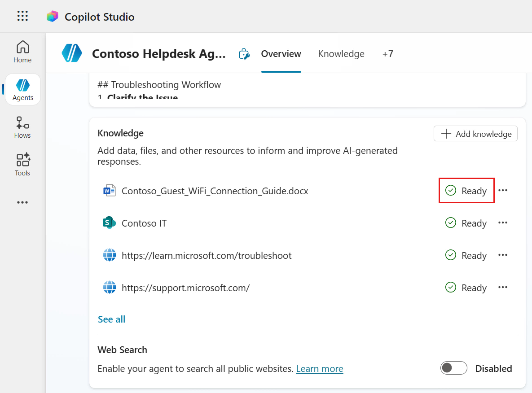Image resolution: width=532 pixels, height=393 pixels.
Task: Click See all knowledge sources
Action: coord(112,319)
